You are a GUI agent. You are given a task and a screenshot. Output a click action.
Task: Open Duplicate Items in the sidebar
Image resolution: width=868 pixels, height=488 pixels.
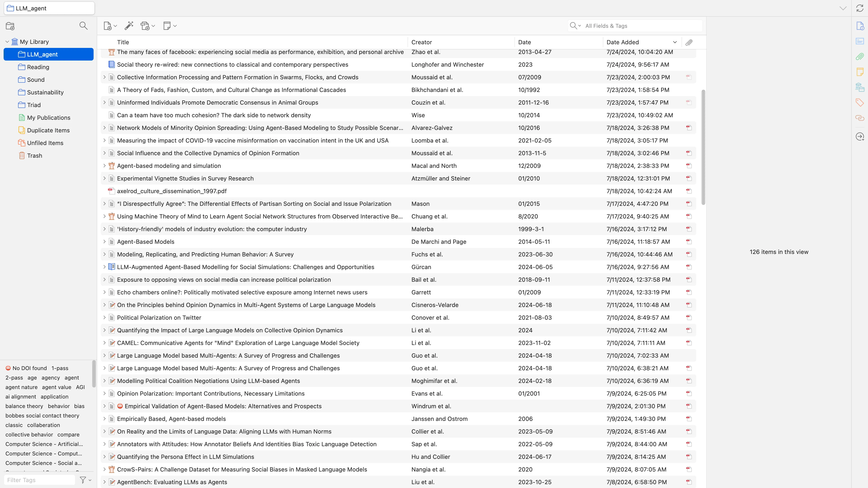coord(48,130)
